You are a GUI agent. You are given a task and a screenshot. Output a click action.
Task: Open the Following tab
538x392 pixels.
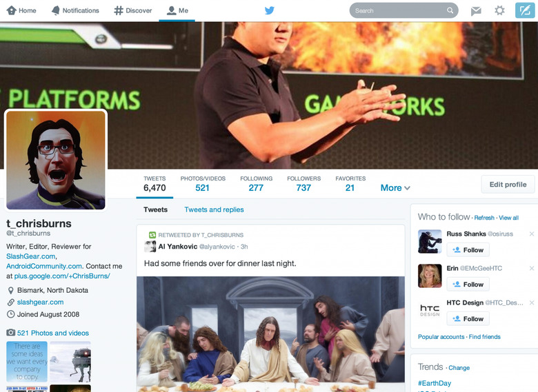click(x=257, y=184)
